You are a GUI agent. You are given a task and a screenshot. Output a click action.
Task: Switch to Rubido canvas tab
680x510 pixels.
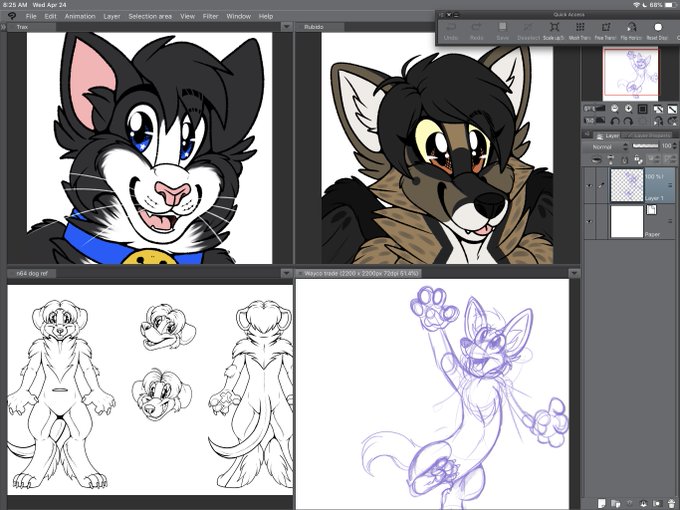point(320,27)
